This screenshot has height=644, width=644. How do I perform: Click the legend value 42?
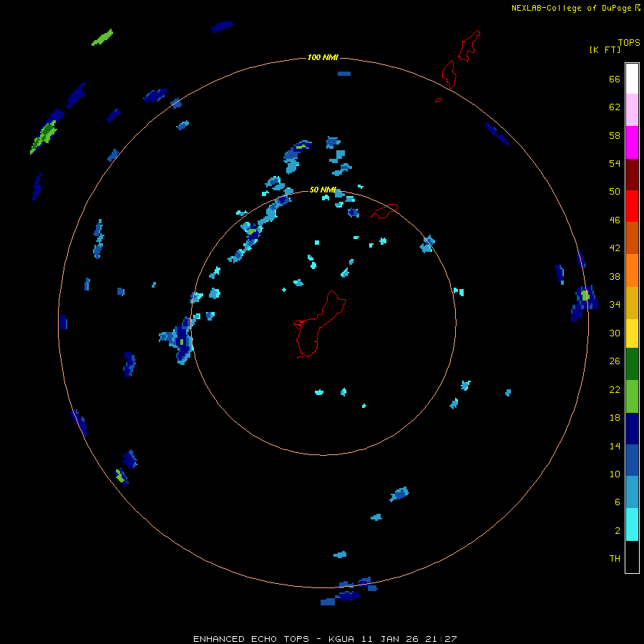tap(615, 248)
